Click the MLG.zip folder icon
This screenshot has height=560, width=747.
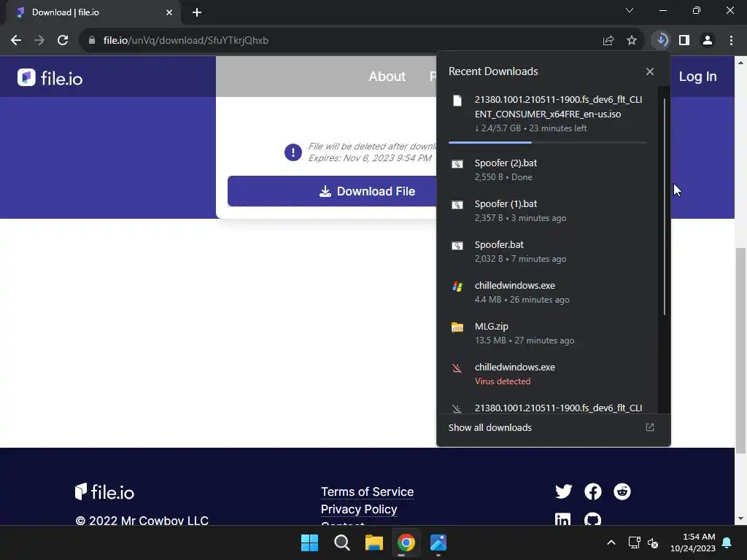click(457, 327)
